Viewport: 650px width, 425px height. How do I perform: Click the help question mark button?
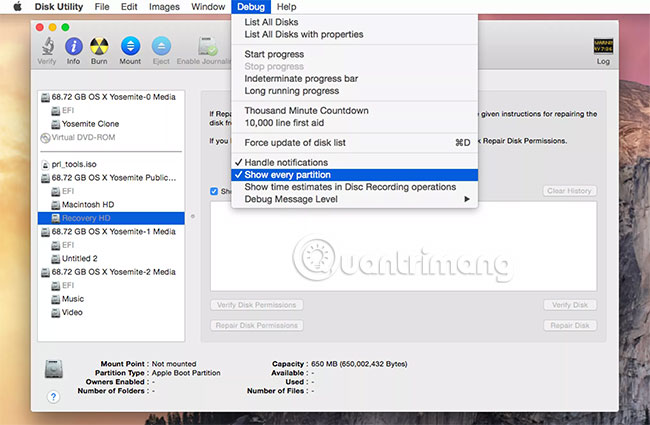pyautogui.click(x=53, y=397)
